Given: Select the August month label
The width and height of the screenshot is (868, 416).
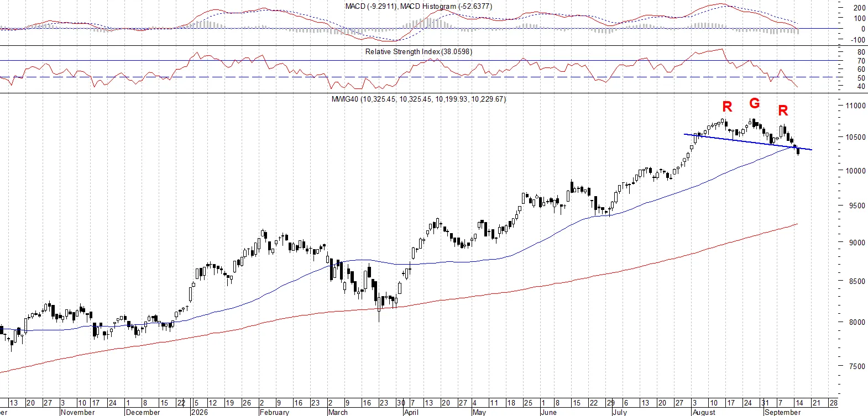Looking at the screenshot, I should tap(704, 412).
